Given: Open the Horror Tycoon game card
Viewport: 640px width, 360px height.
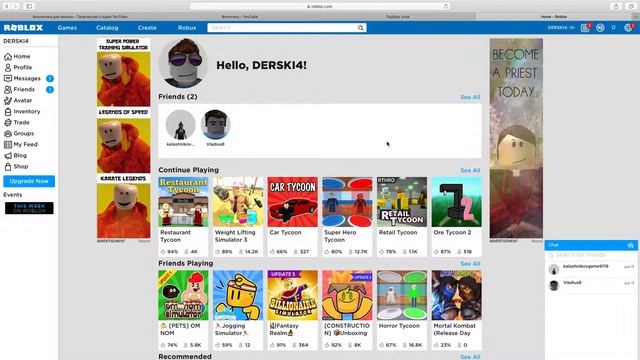Looking at the screenshot, I should pyautogui.click(x=402, y=310).
